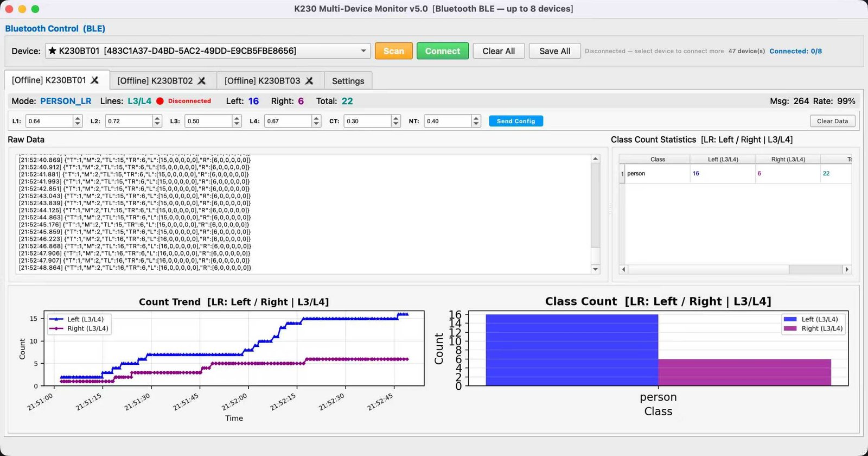This screenshot has height=456, width=868.
Task: Click the L1 spinner stepper arrows
Action: (x=78, y=121)
